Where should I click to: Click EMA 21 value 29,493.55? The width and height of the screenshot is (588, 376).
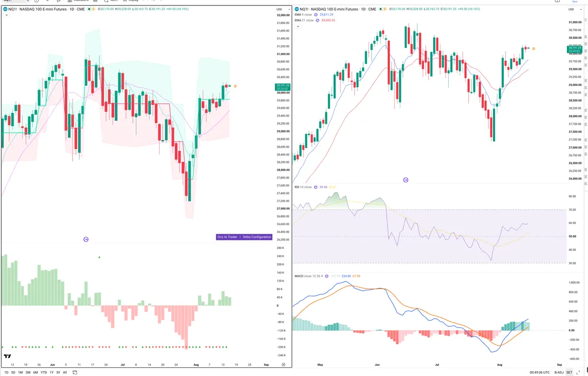(x=328, y=21)
